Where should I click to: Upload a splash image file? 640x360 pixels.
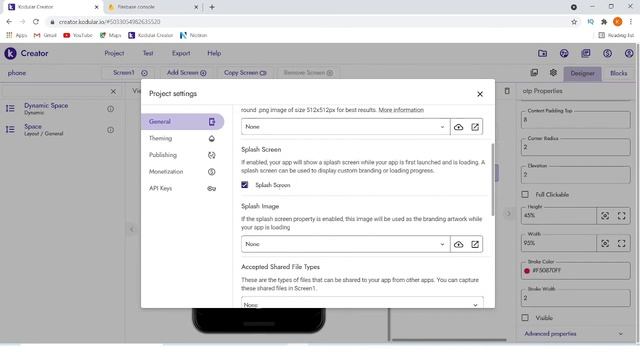point(458,244)
